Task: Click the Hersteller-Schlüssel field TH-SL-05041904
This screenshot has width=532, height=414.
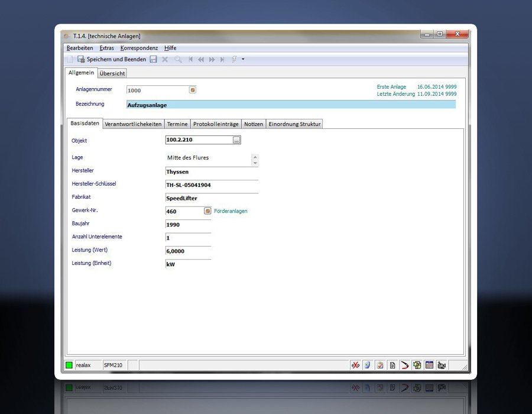Action: pos(212,185)
